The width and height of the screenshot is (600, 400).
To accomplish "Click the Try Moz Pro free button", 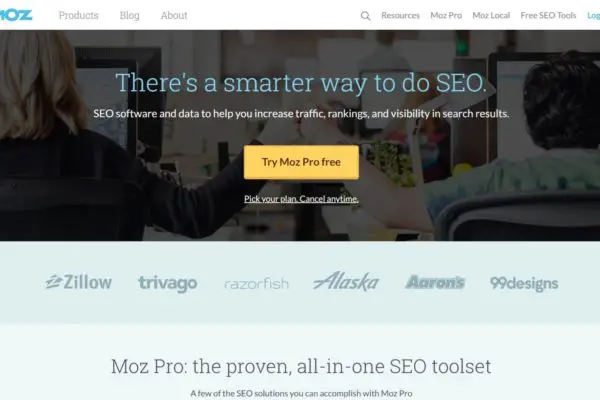I will click(x=301, y=162).
